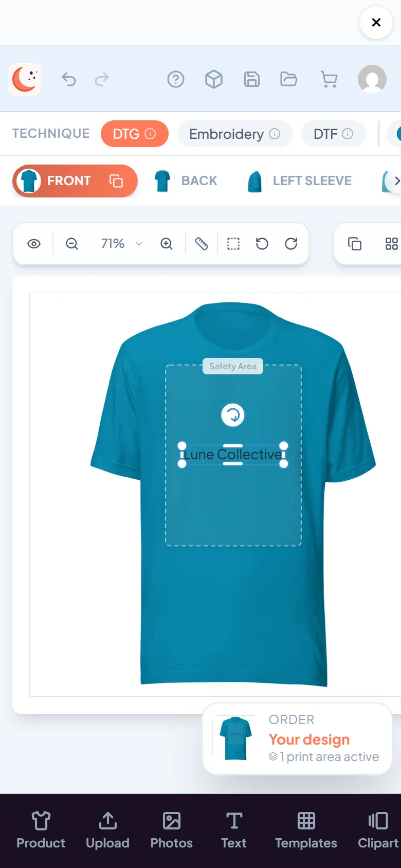This screenshot has height=868, width=401.
Task: Click the t-shirt order thumbnail
Action: click(235, 738)
